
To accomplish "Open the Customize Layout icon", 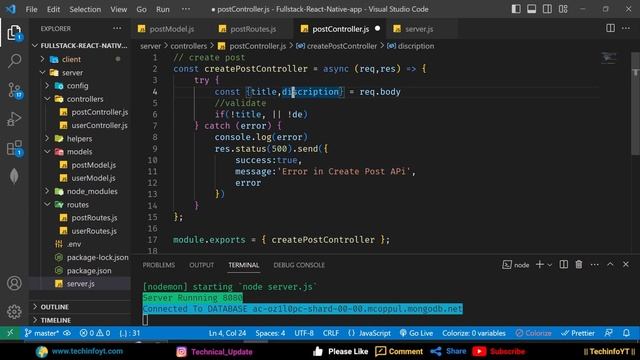I will tap(563, 9).
